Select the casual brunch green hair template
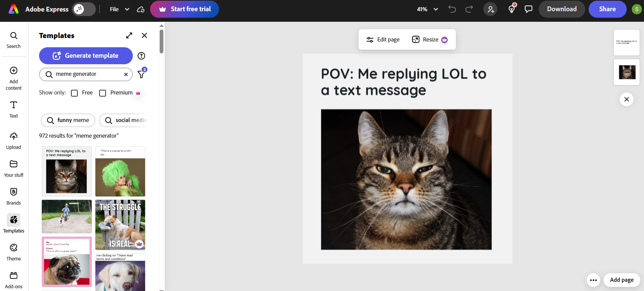Viewport: 644px width, 291px height. (x=120, y=171)
